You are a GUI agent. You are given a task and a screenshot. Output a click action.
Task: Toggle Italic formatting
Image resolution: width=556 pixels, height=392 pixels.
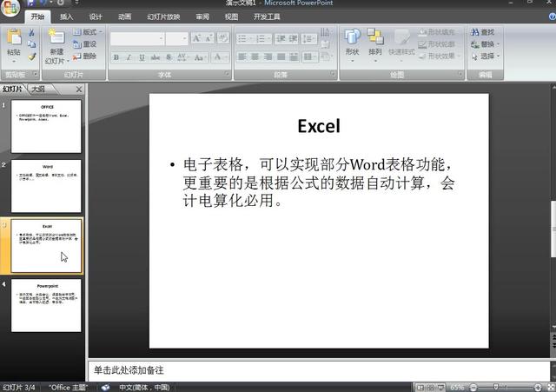(x=129, y=57)
